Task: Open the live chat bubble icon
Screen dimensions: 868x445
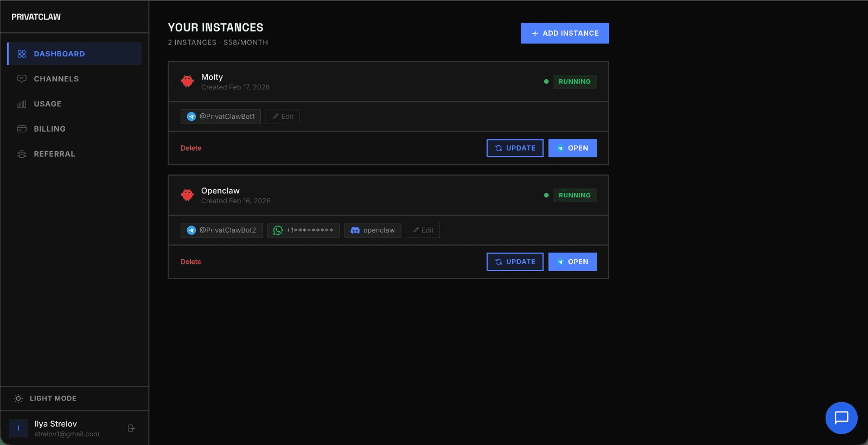Action: pos(841,418)
